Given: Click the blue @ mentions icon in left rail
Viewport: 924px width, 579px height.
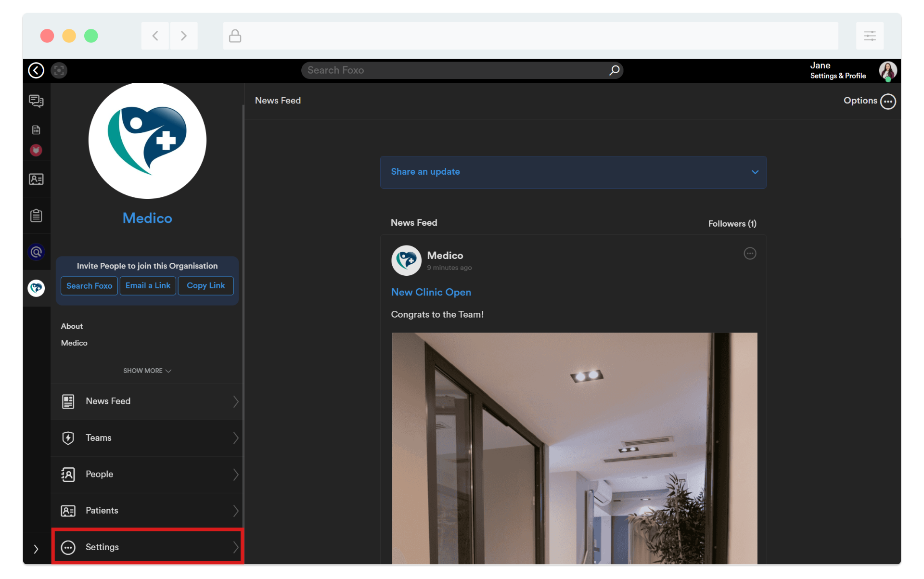Looking at the screenshot, I should pos(36,252).
